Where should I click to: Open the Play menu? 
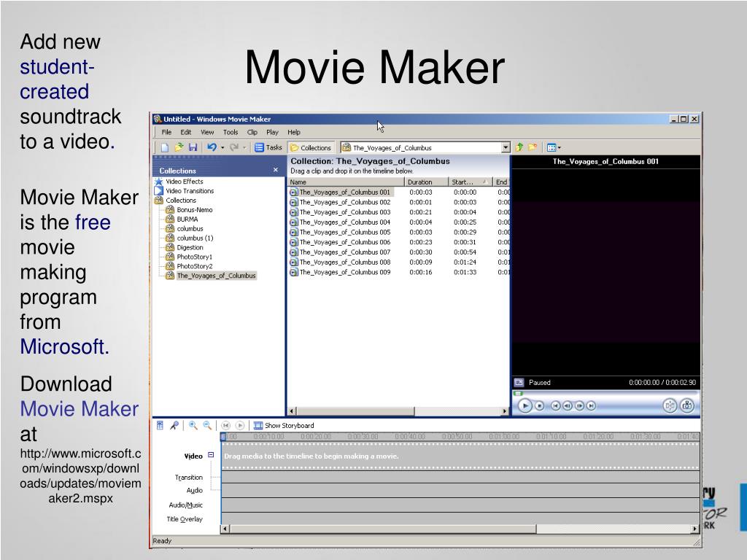point(272,133)
